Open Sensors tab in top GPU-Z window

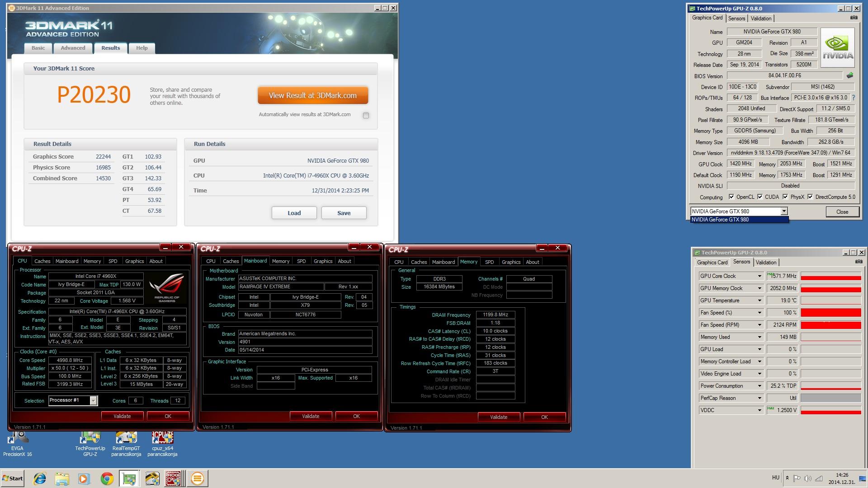(x=736, y=19)
